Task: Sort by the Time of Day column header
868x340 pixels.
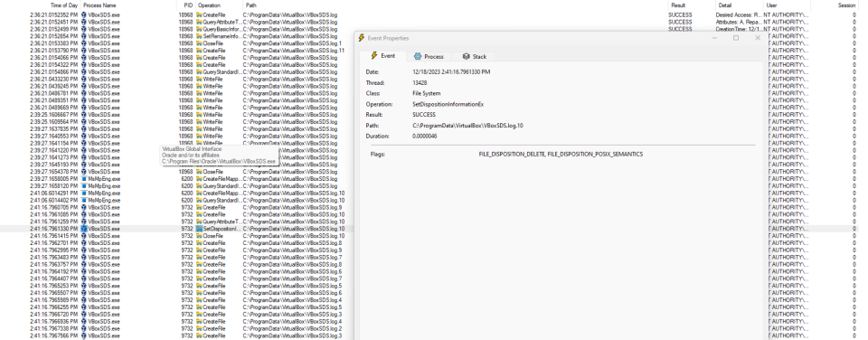Action: 64,5
